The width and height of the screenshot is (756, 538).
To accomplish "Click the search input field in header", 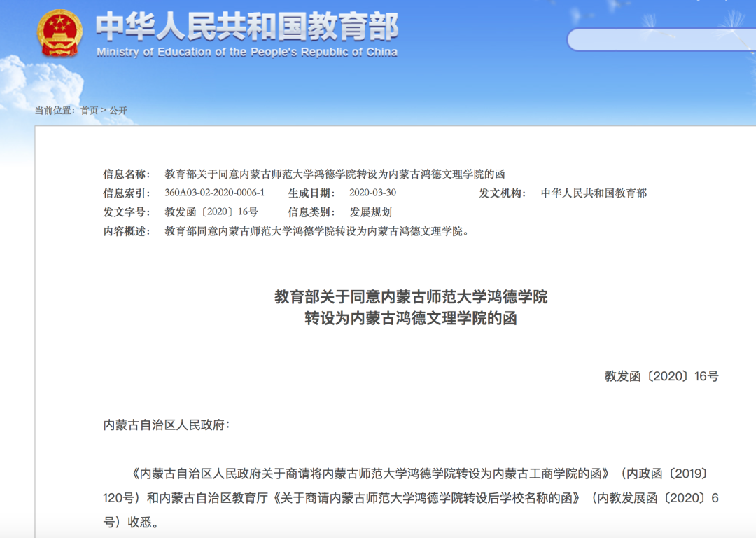I will (661, 39).
